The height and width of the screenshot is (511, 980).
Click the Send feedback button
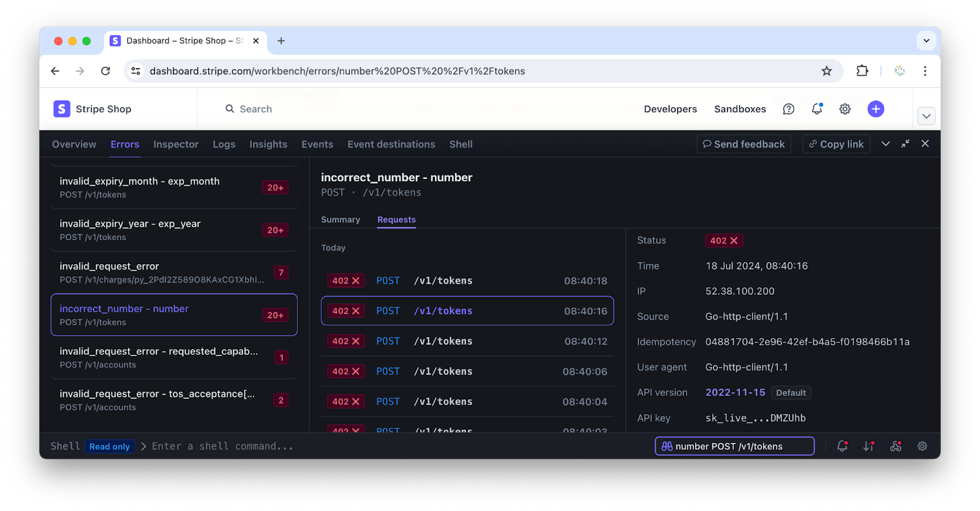tap(744, 144)
